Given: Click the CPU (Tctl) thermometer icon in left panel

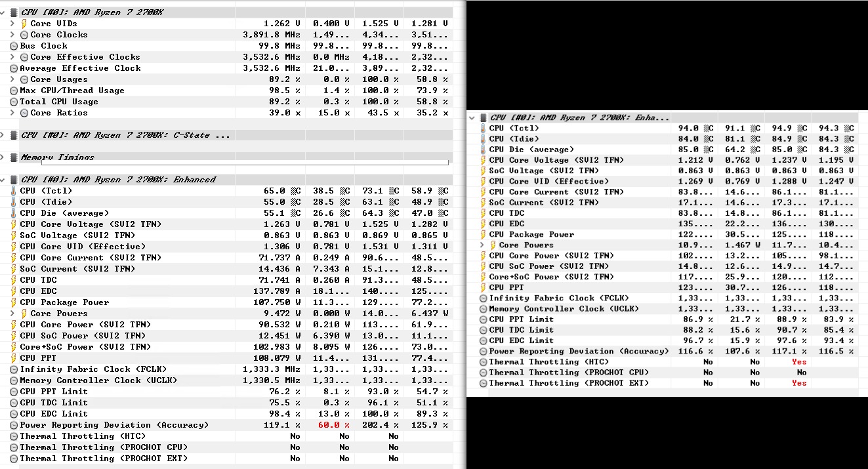Looking at the screenshot, I should click(14, 191).
